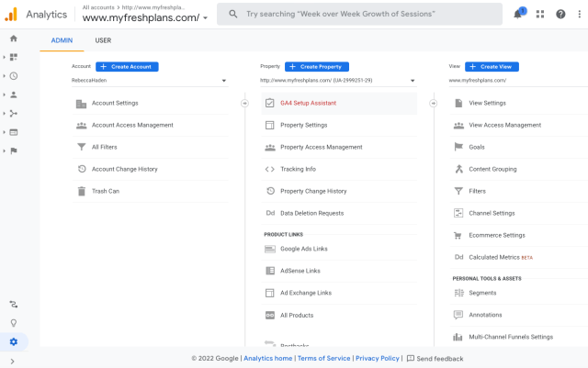The height and width of the screenshot is (368, 588).
Task: Open the Google apps grid icon
Action: pos(540,15)
